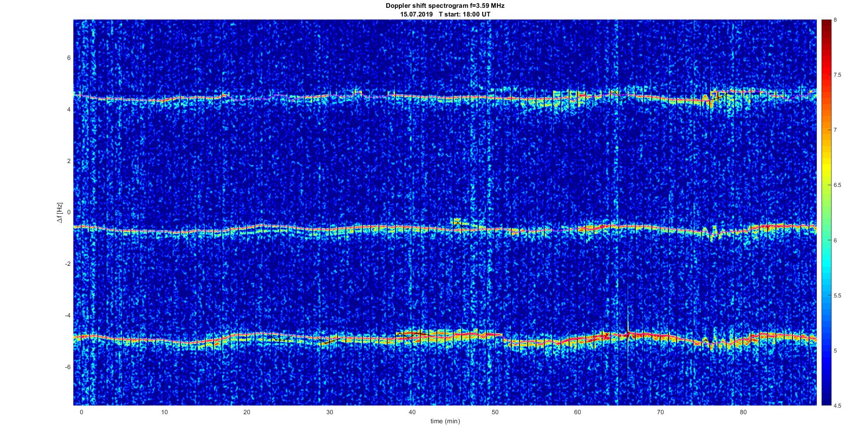Click the y-axis tick label 4

coord(69,109)
